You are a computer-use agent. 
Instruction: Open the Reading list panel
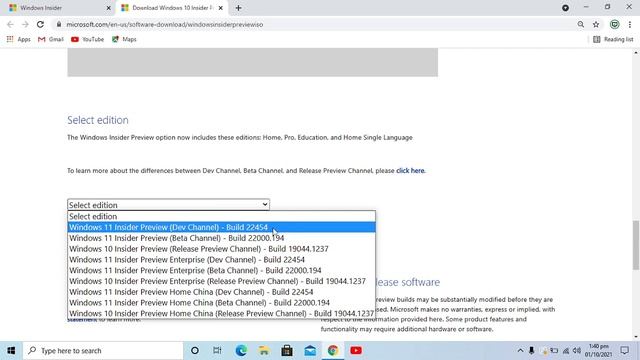(x=613, y=39)
